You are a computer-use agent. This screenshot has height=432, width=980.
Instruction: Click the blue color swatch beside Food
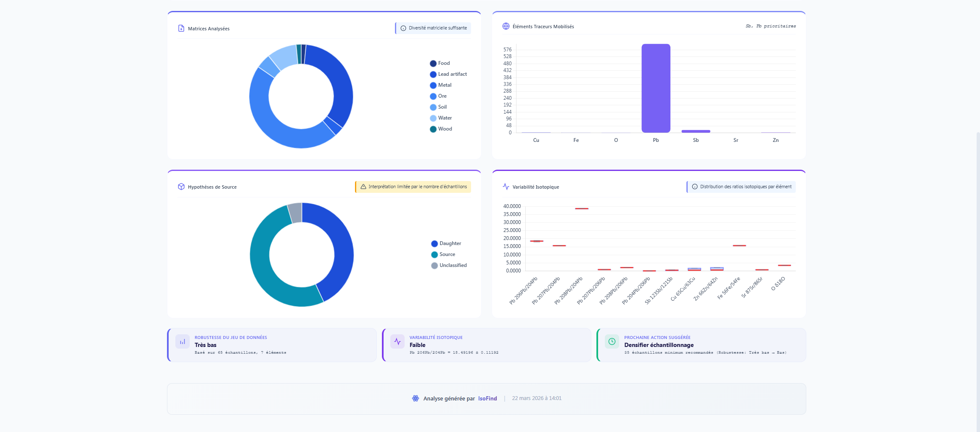coord(432,63)
